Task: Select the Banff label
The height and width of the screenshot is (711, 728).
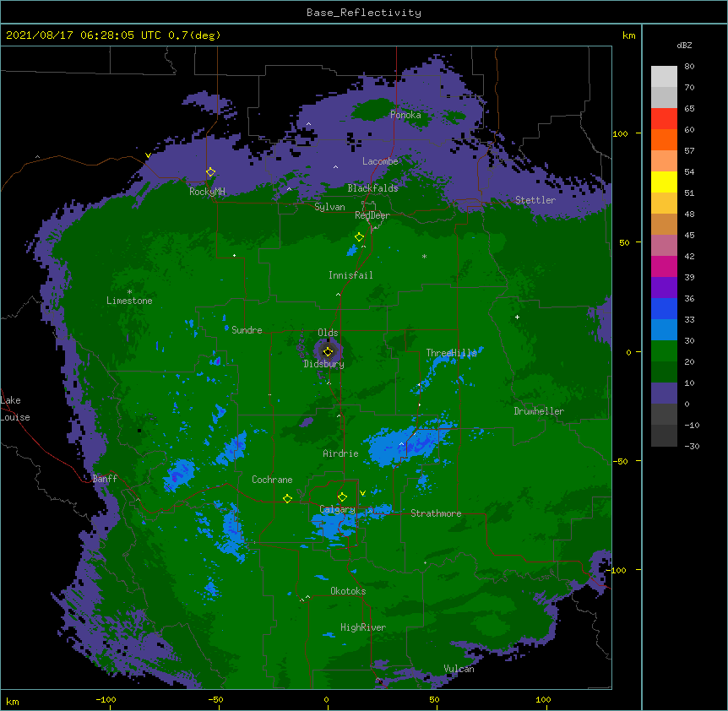Action: (x=105, y=479)
